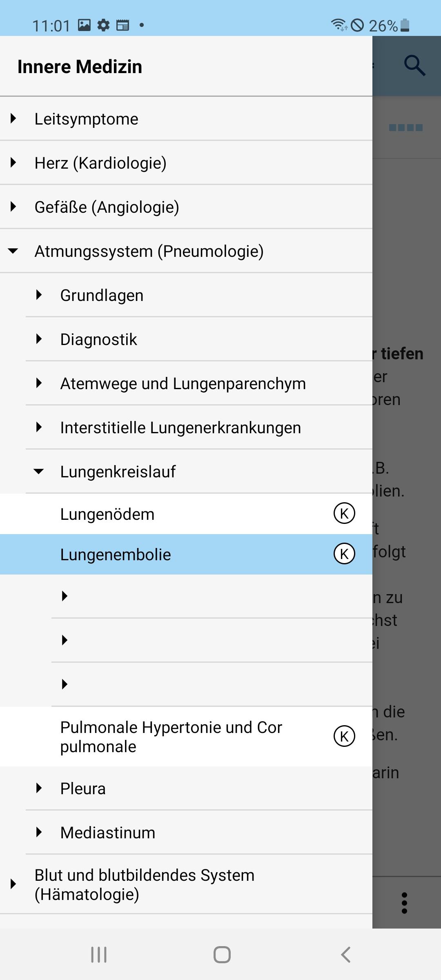
Task: Tap K badge next to Pulmonale Hypertonie
Action: coord(344,736)
